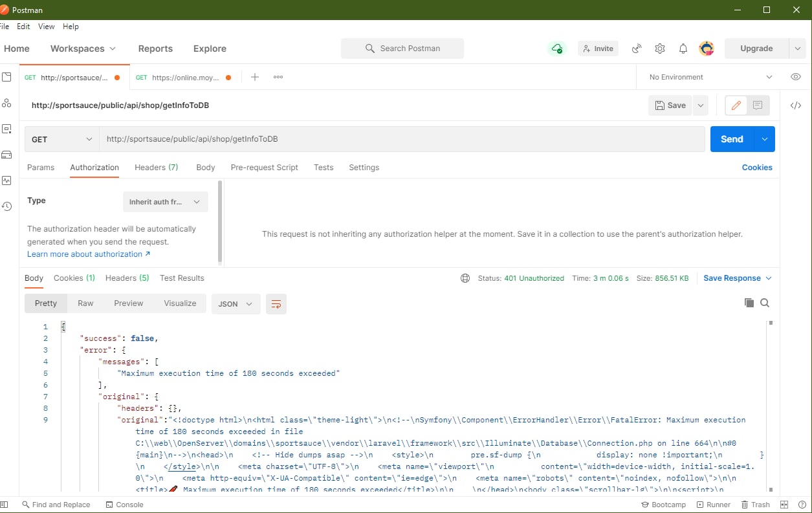Go to the Explore page

pos(210,49)
